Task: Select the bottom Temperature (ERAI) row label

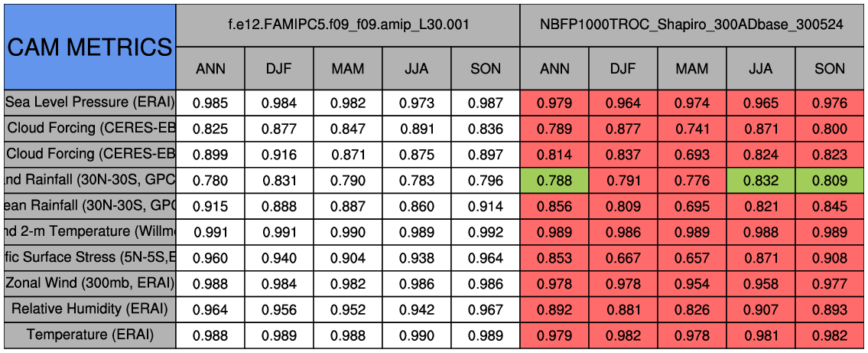Action: pyautogui.click(x=89, y=335)
